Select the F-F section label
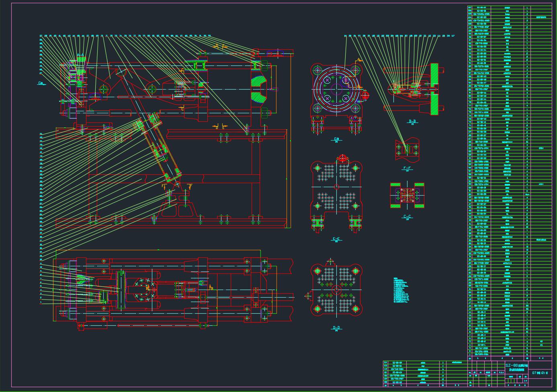The image size is (557, 392). [x=407, y=168]
